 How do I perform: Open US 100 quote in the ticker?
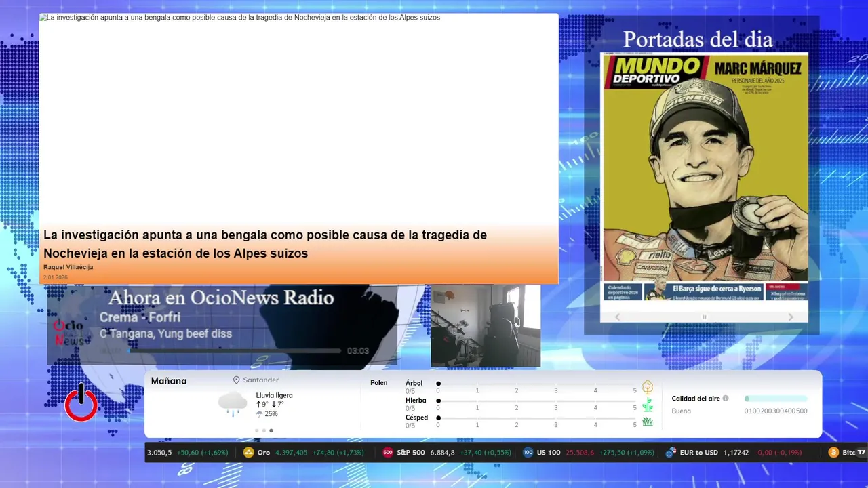[x=588, y=453]
